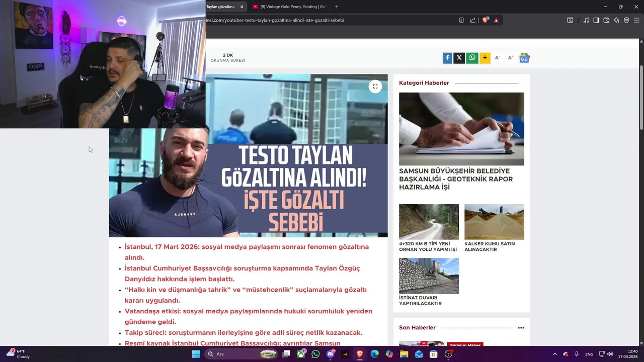Screen dimensions: 644x362
Task: Click the hands-with-documents news thumbnail
Action: 461,129
